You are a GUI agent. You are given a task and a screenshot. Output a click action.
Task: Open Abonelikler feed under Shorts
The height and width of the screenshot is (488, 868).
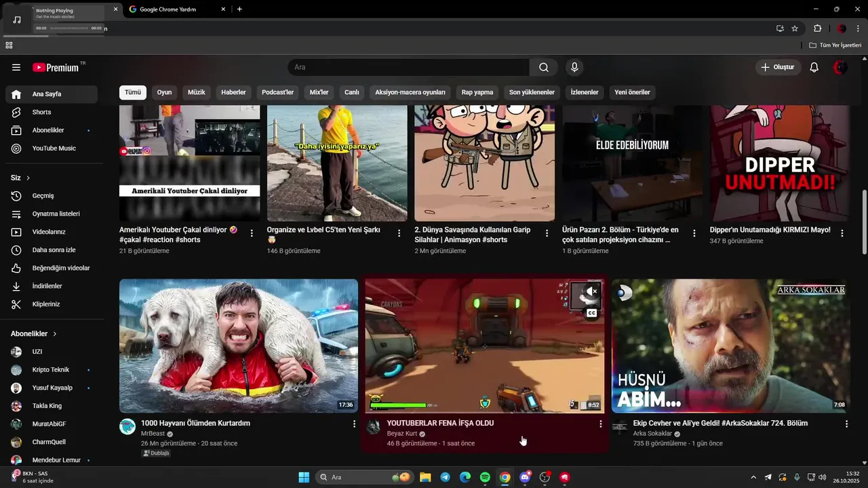tap(52, 130)
